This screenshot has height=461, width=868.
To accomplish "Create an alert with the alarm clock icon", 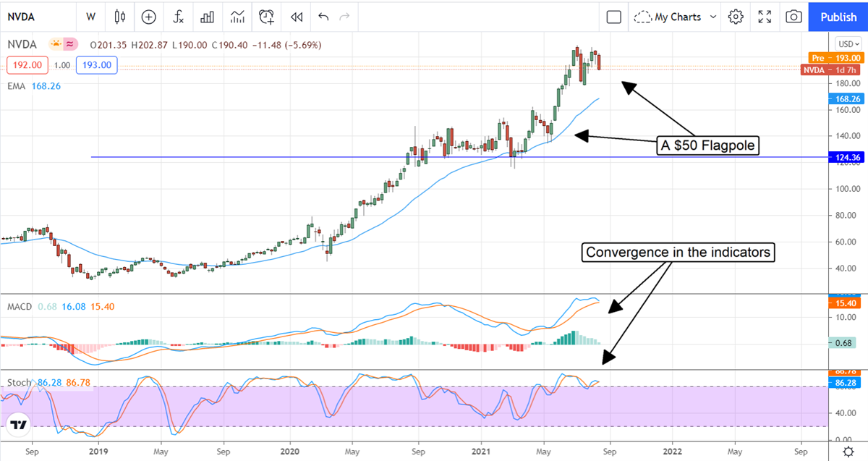I will [268, 17].
